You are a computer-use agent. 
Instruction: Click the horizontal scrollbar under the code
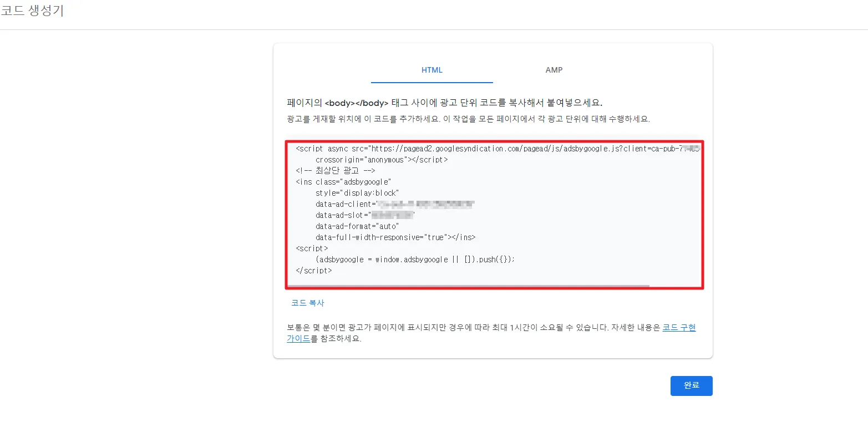(468, 286)
